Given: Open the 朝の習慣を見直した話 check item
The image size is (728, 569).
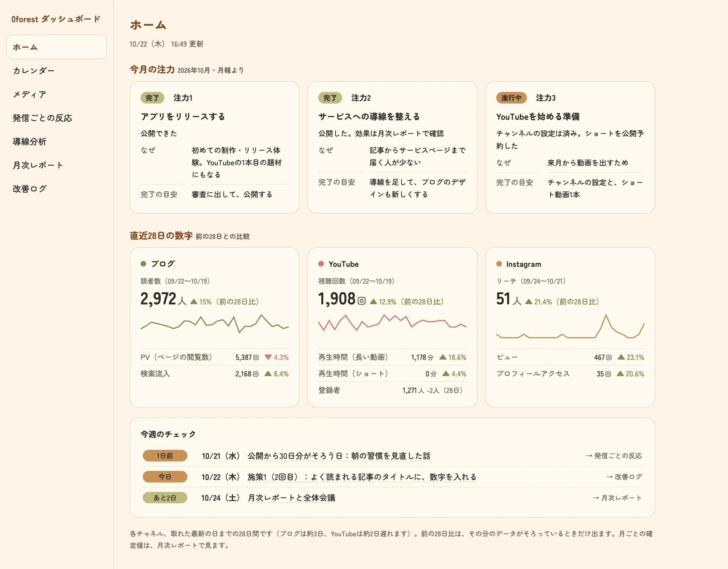Looking at the screenshot, I should 339,456.
